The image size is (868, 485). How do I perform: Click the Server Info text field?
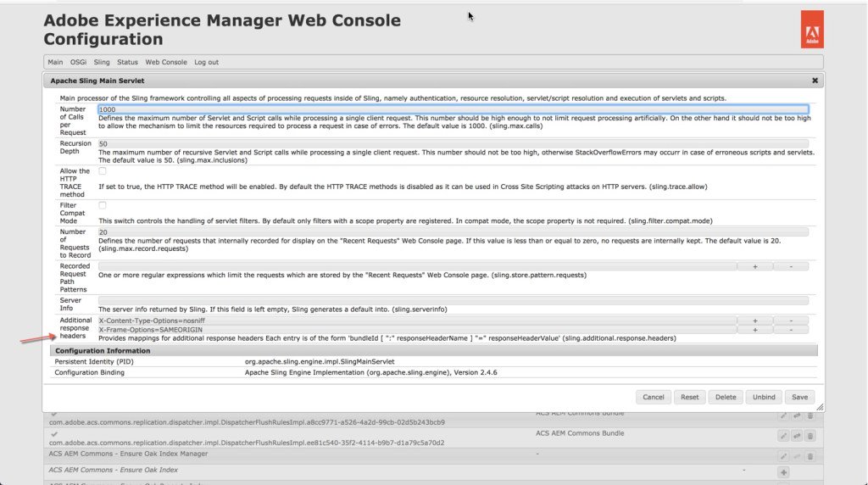point(453,301)
